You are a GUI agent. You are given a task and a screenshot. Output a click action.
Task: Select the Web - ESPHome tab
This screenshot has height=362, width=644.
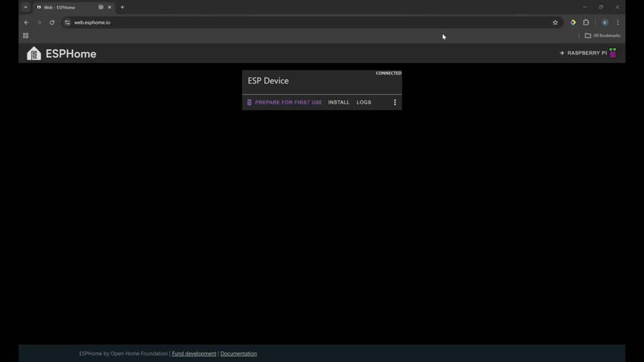pyautogui.click(x=66, y=7)
